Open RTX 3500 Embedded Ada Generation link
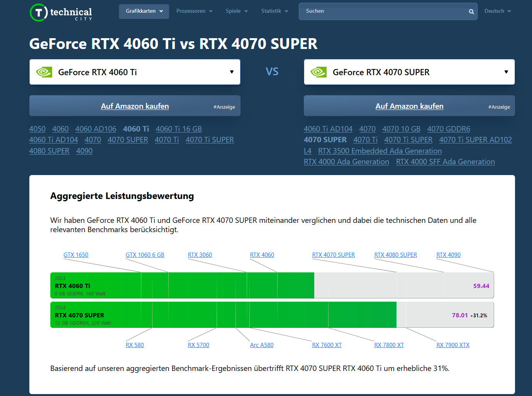532x396 pixels. tap(380, 151)
